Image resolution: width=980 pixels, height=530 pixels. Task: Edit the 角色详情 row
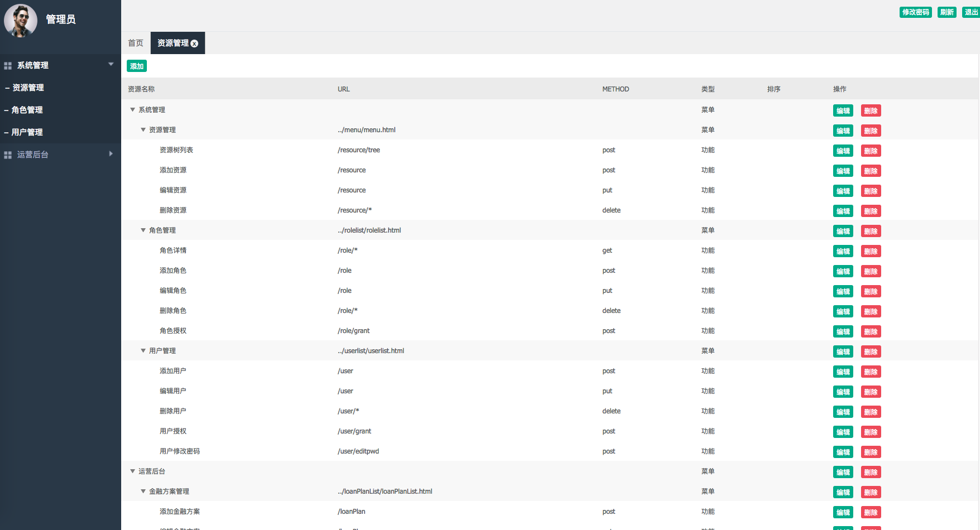pos(843,251)
